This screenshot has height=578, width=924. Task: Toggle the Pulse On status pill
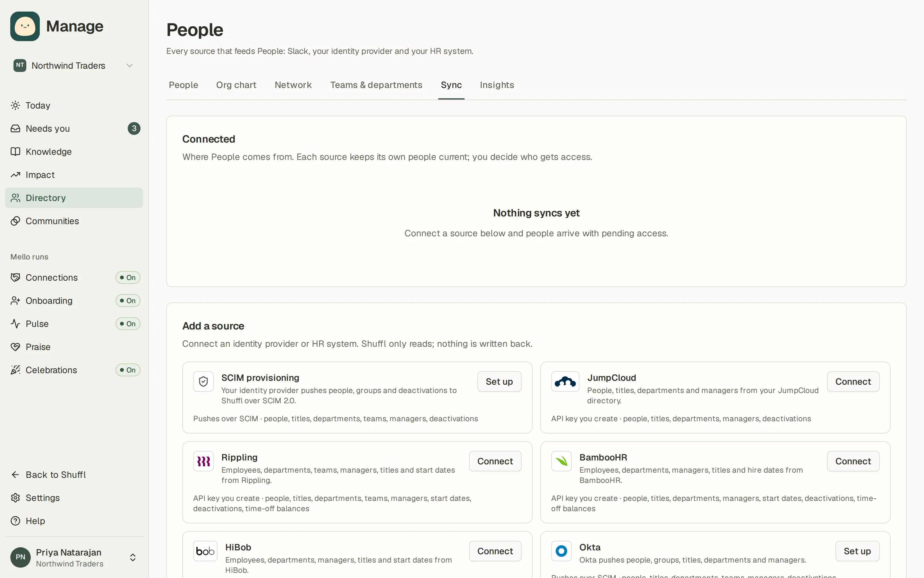[x=128, y=324]
